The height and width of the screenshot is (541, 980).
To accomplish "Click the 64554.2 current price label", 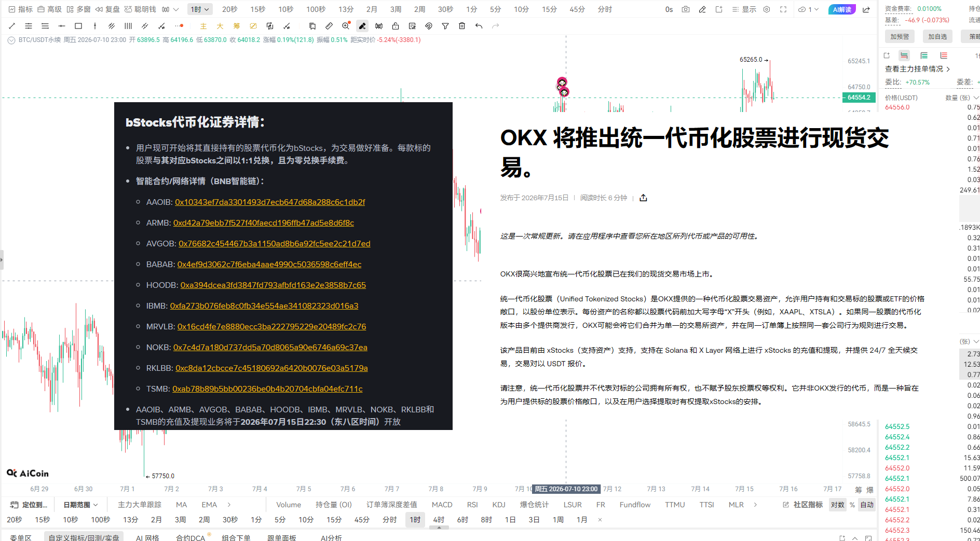I will coord(859,98).
